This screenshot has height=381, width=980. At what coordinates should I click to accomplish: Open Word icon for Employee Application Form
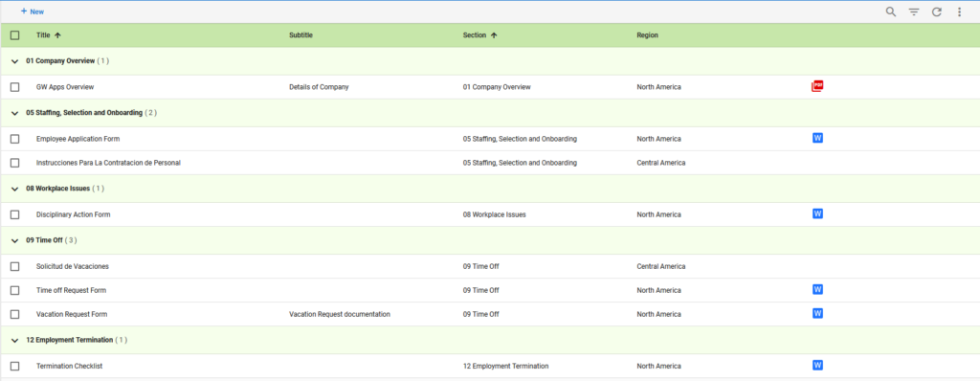pos(817,138)
